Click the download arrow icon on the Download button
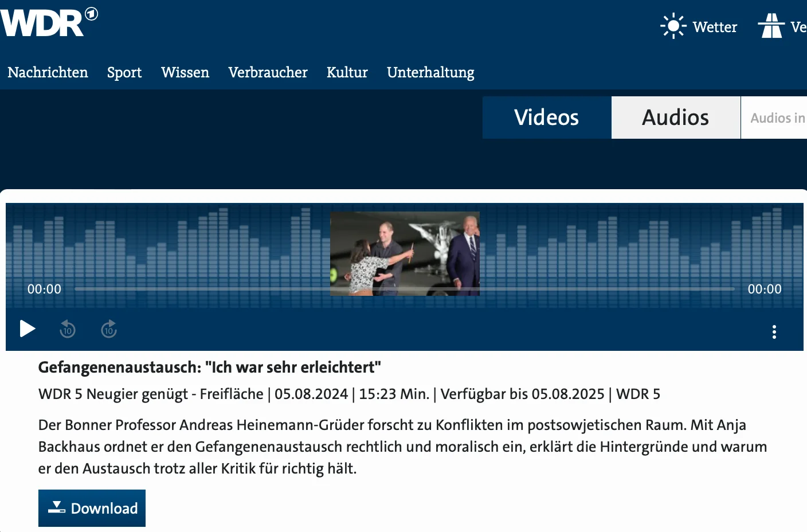 (x=56, y=507)
